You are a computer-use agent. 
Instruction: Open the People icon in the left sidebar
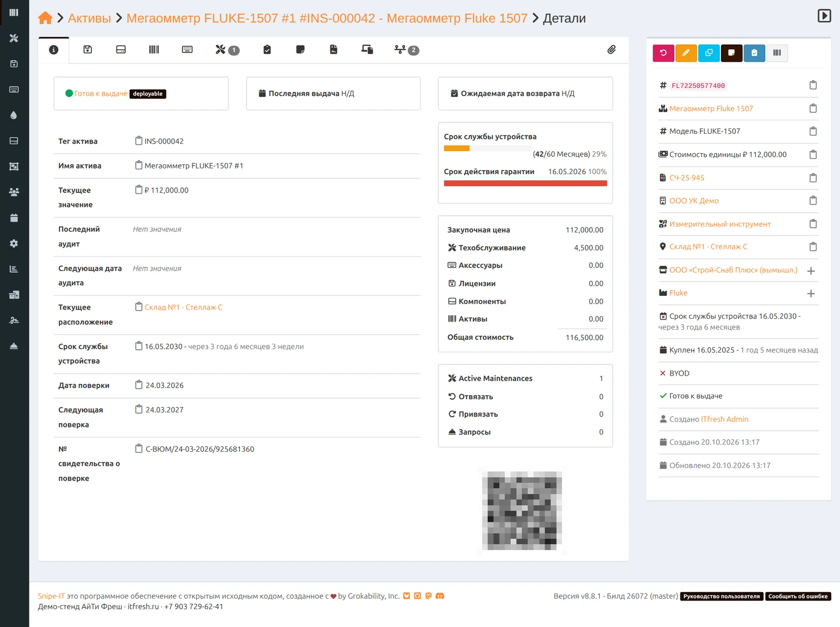click(x=14, y=192)
